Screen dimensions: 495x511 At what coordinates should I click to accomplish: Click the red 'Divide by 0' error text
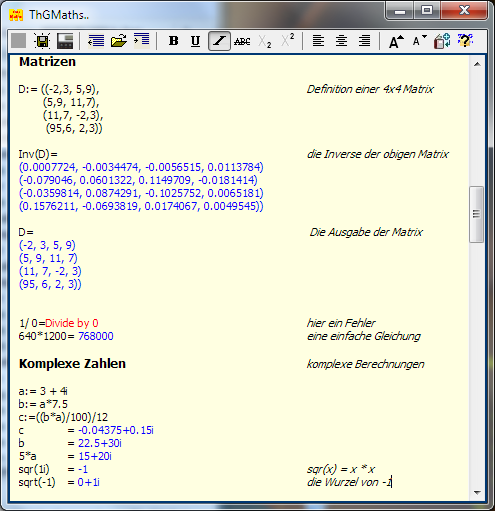72,323
